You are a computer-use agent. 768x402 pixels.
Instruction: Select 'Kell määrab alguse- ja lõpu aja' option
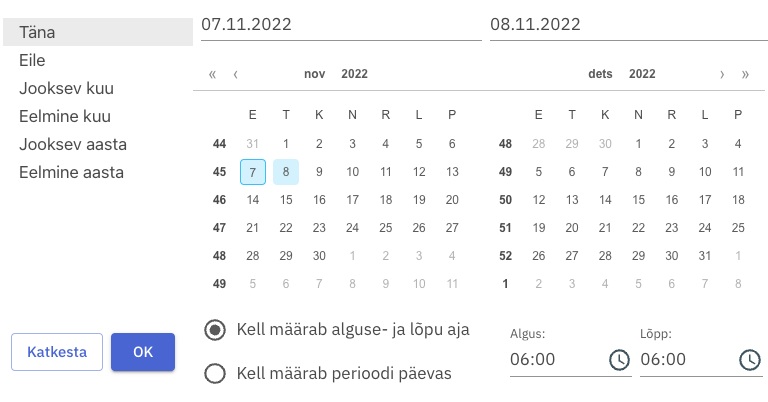click(214, 329)
